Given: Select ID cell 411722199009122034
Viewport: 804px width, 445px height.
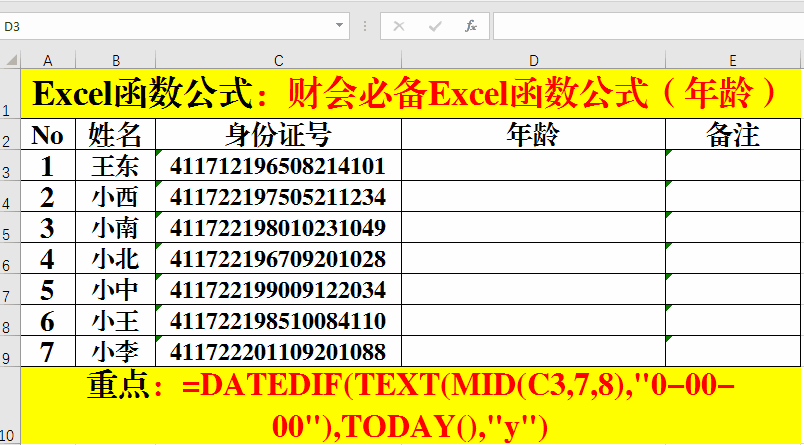Looking at the screenshot, I should click(x=278, y=290).
